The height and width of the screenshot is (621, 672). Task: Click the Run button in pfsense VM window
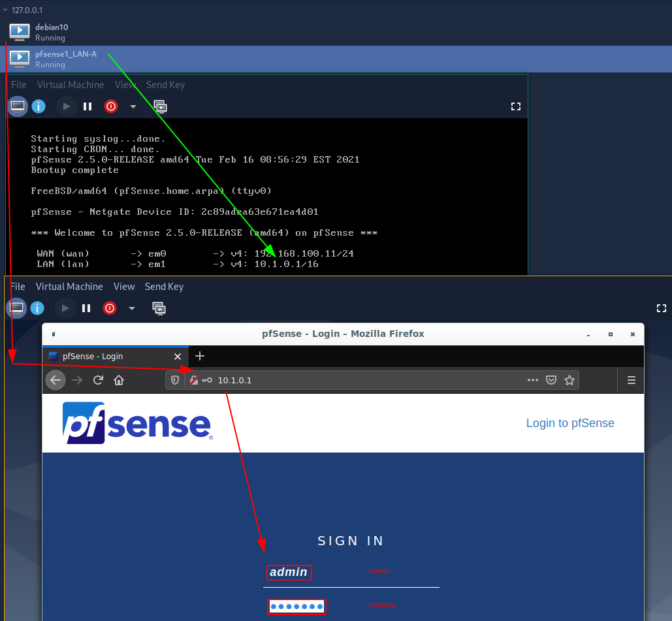click(x=67, y=106)
